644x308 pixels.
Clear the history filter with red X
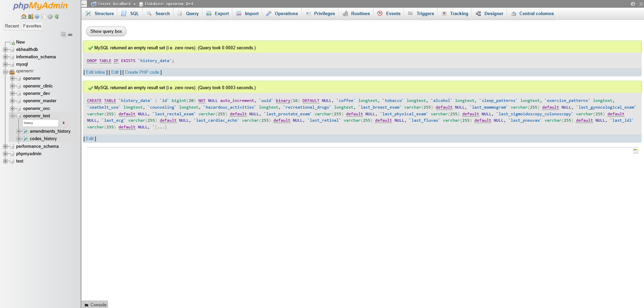(x=63, y=123)
